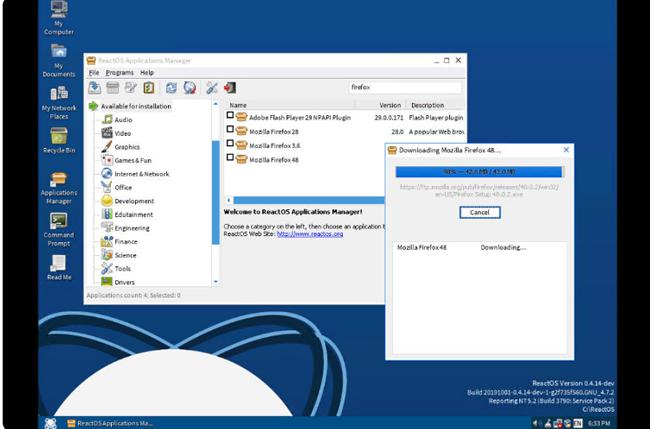The image size is (650, 429).
Task: Click the Update Database toolbar icon
Action: pos(189,88)
